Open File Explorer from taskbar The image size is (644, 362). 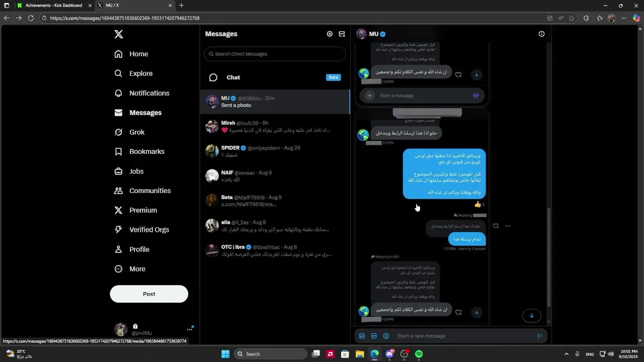pos(360,354)
